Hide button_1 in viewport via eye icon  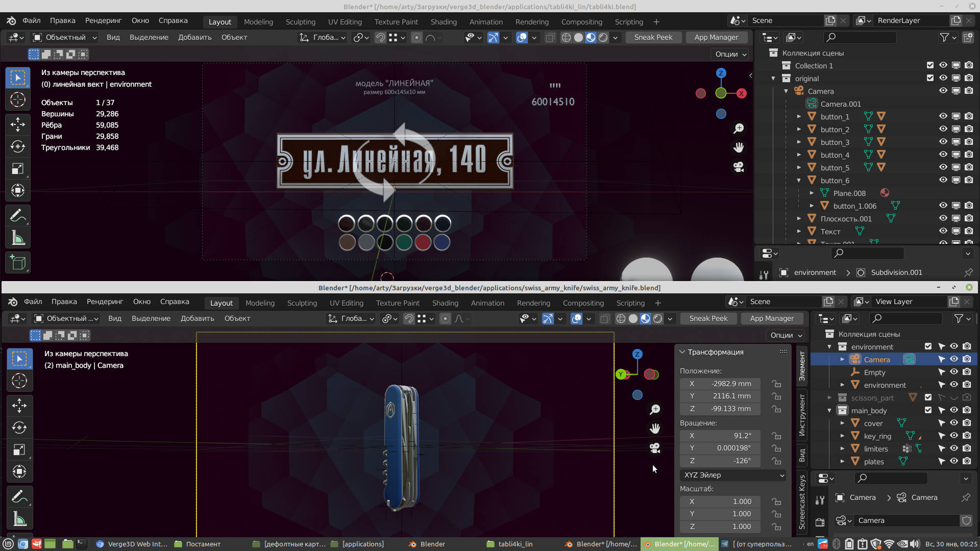(x=943, y=116)
